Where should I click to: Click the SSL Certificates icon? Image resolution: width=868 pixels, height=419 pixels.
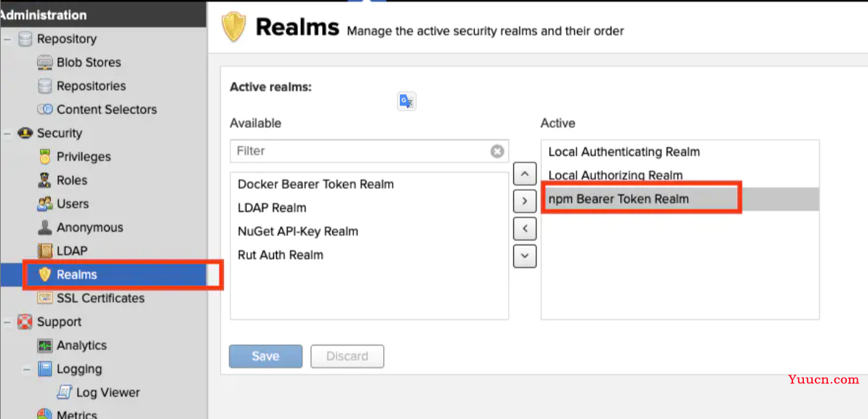tap(45, 298)
